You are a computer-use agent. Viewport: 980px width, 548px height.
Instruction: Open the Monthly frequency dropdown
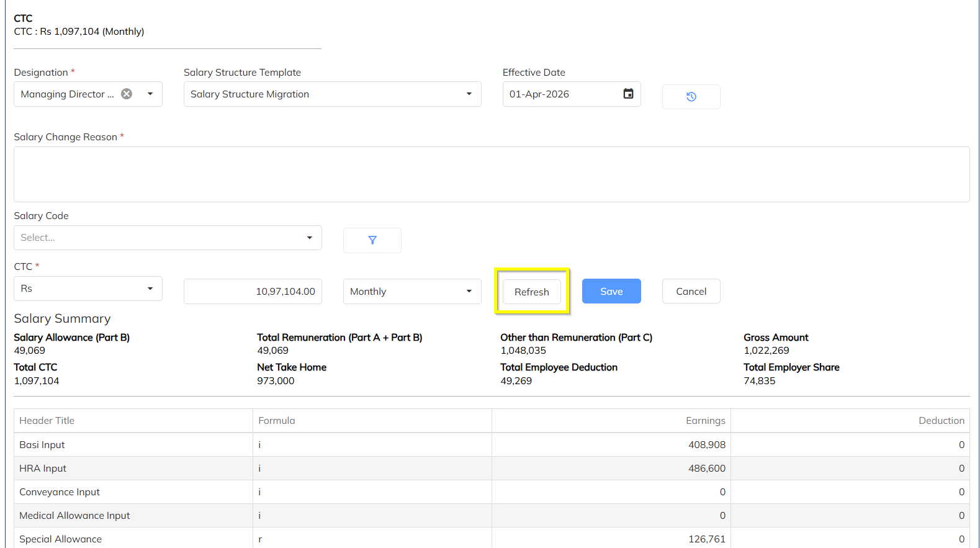coord(412,292)
